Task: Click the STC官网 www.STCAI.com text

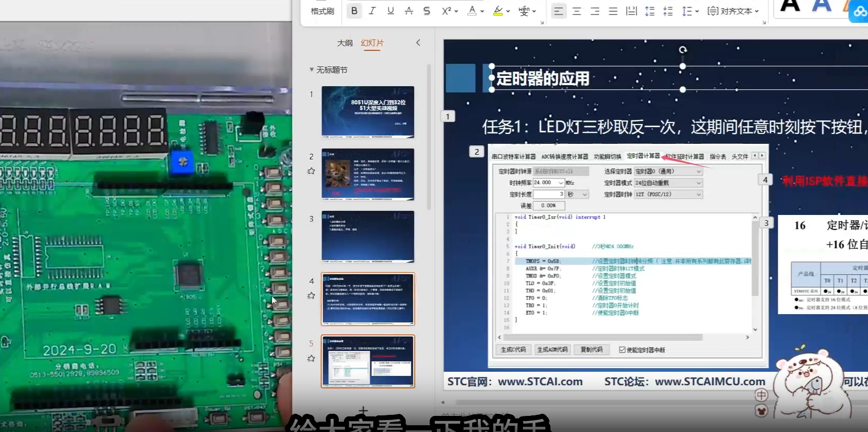Action: pos(515,382)
